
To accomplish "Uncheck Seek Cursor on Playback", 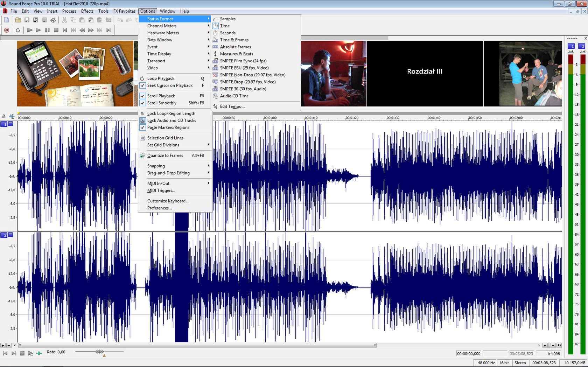I will [175, 85].
